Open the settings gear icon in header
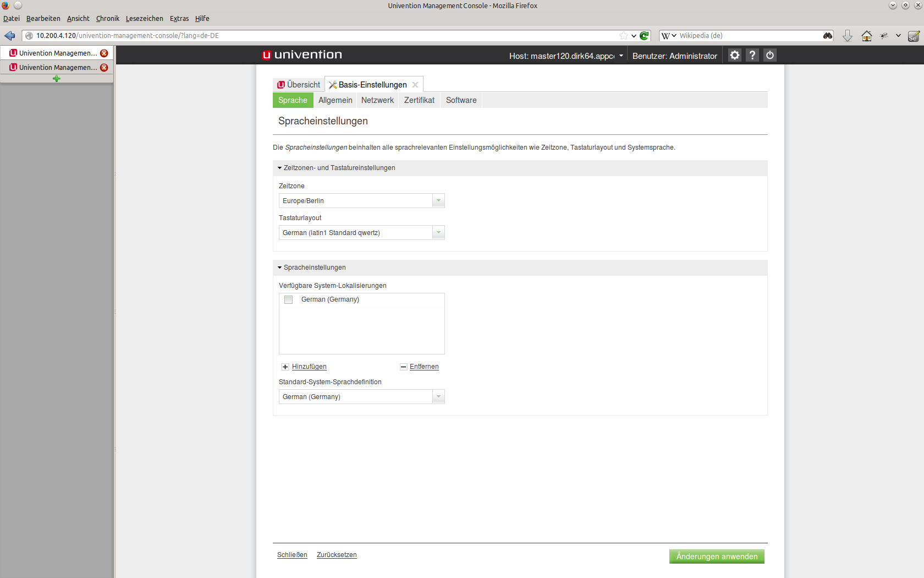The image size is (924, 578). 734,55
